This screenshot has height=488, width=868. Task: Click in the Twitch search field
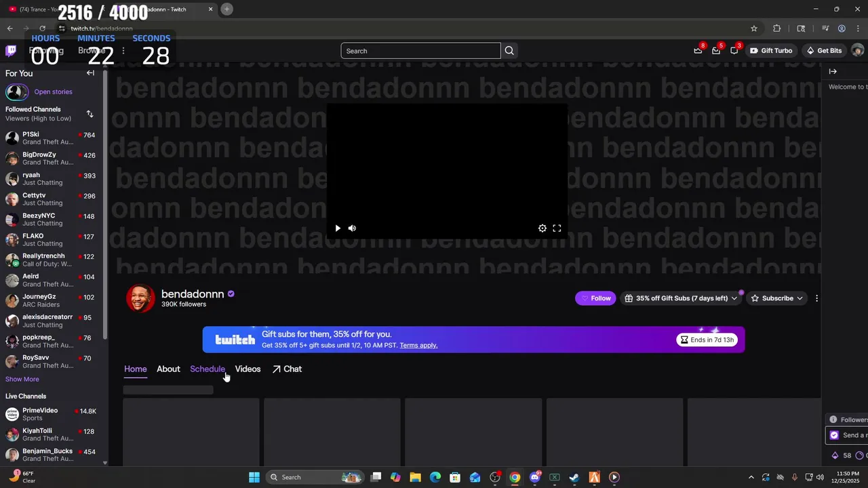[420, 51]
